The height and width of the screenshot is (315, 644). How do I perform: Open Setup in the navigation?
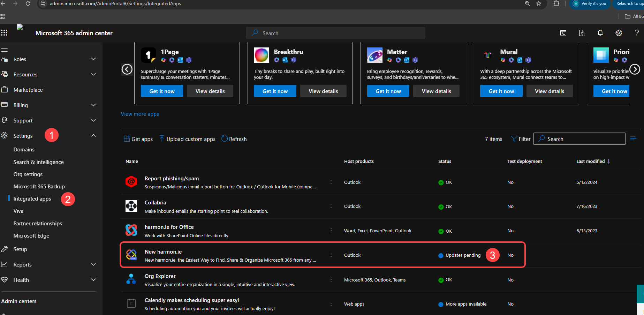click(20, 249)
